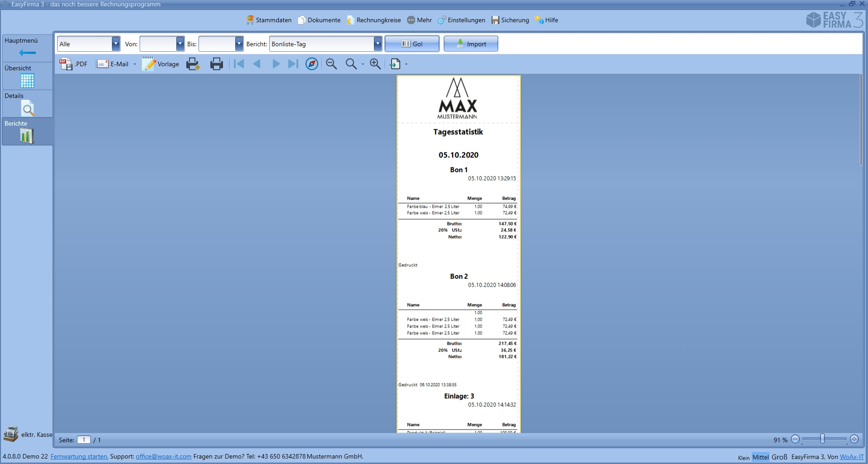Open the Vorlage template editor
This screenshot has height=464, width=868.
[x=161, y=64]
